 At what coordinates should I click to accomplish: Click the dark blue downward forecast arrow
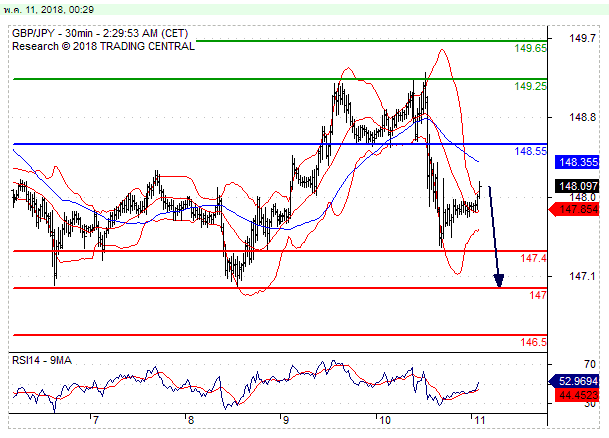tap(496, 237)
